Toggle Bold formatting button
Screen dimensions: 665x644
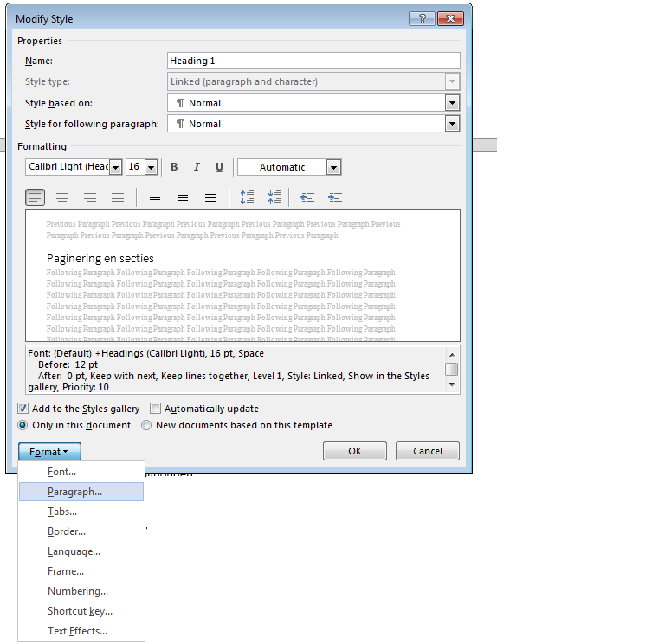[x=174, y=167]
